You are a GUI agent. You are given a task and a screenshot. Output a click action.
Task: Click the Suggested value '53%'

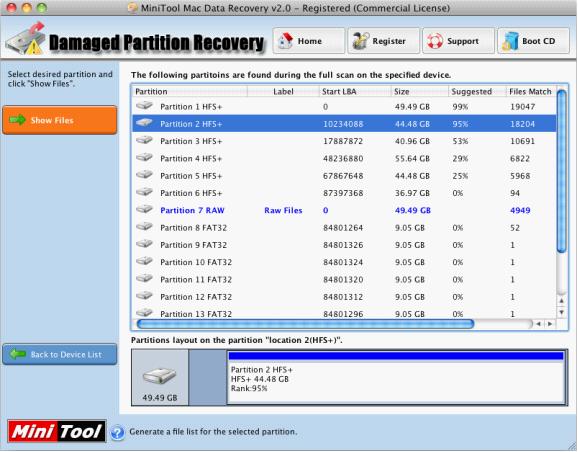tap(460, 141)
